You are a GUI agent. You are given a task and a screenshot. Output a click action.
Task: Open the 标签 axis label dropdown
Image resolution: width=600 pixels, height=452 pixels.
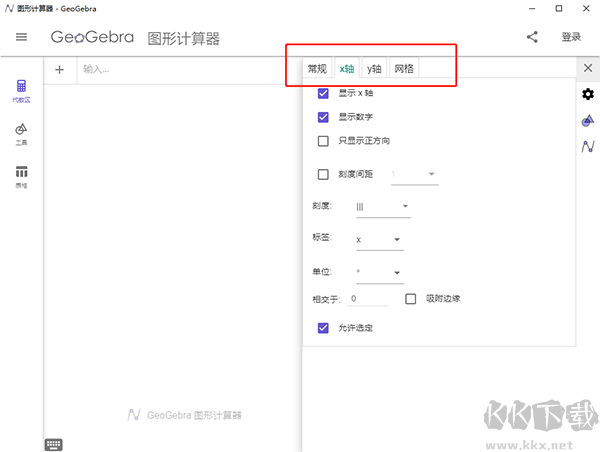pos(380,240)
